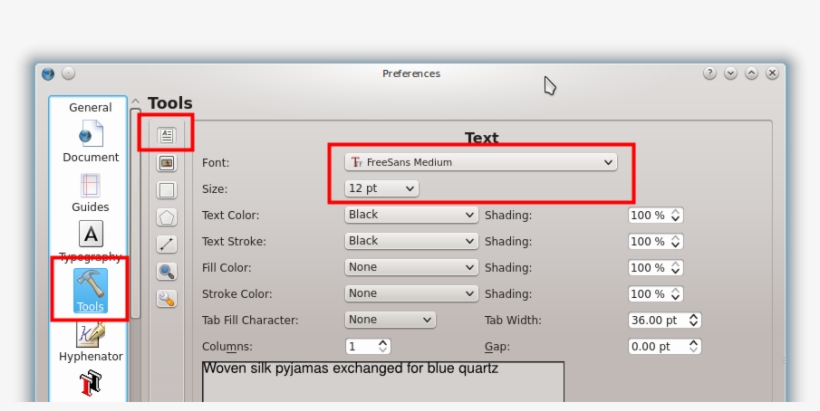Open the Image Frame tool settings icon
The height and width of the screenshot is (411, 820).
(167, 163)
